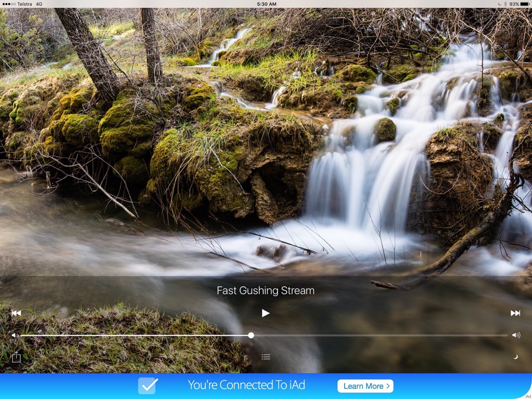Tap the You're Connected To iAd text
532x399 pixels.
click(x=247, y=385)
